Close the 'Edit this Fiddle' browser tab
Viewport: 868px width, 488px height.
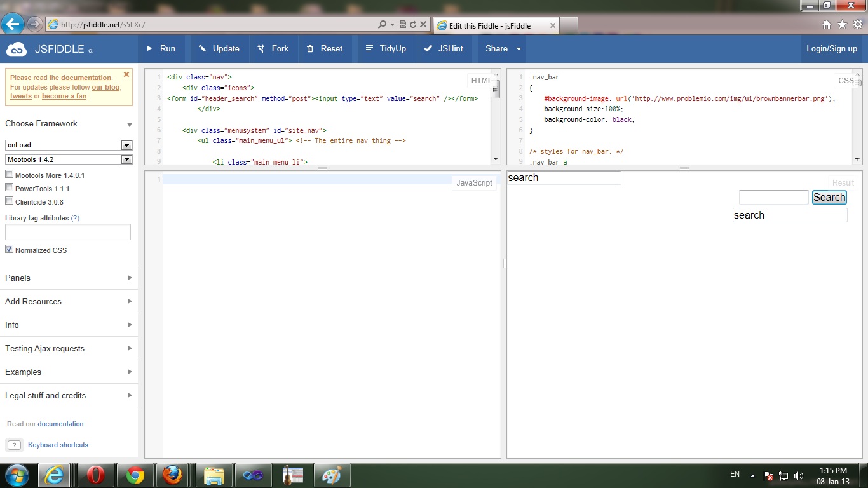tap(552, 25)
